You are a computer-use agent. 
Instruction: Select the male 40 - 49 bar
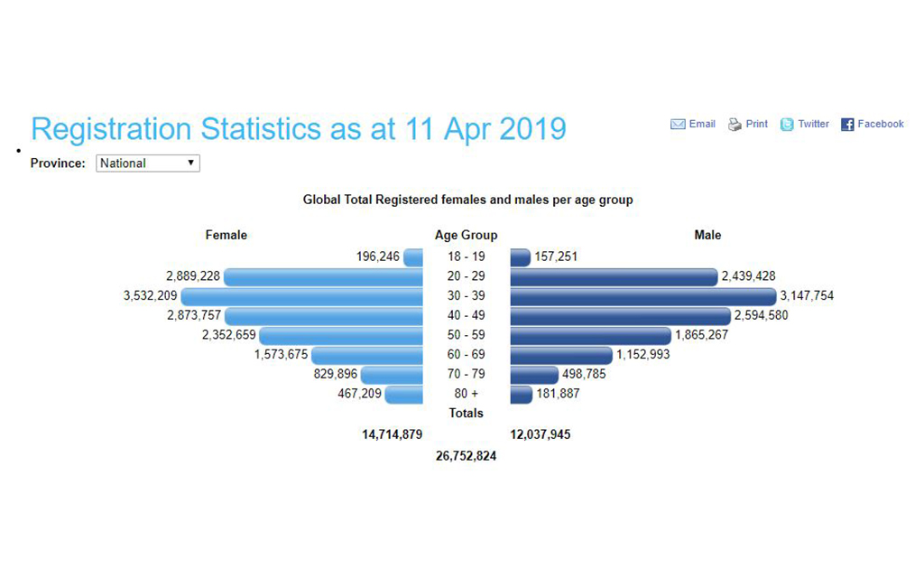pos(620,316)
